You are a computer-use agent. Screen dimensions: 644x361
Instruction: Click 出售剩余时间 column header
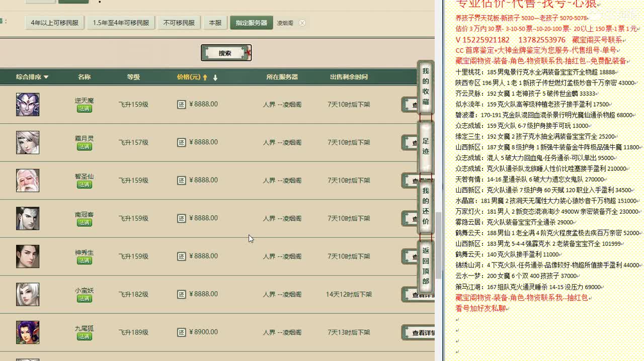(349, 77)
